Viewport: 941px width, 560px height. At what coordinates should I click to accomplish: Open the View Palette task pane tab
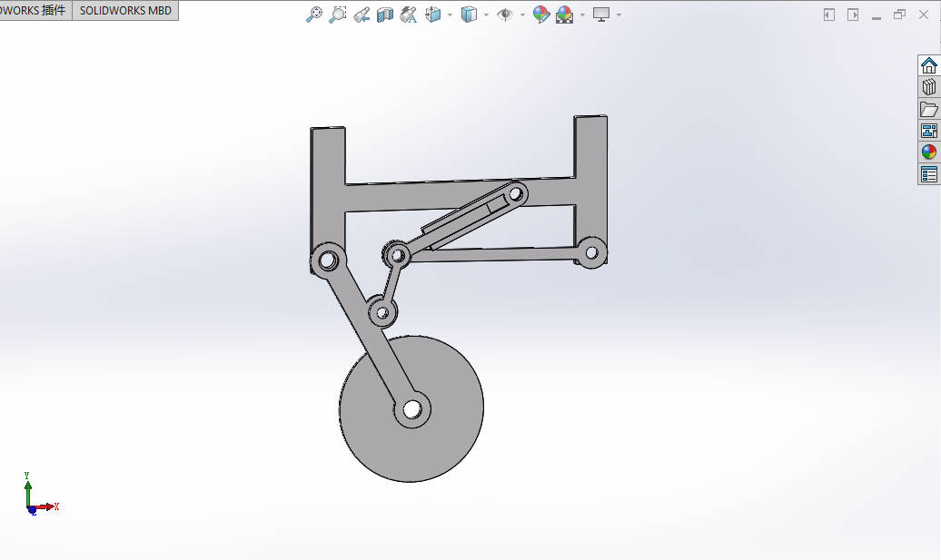(x=929, y=131)
